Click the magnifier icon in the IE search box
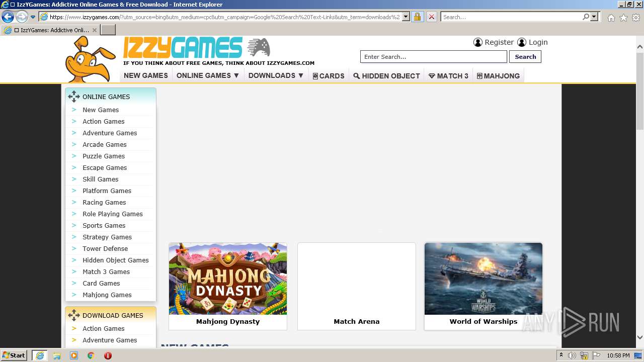This screenshot has width=644, height=362. click(586, 17)
